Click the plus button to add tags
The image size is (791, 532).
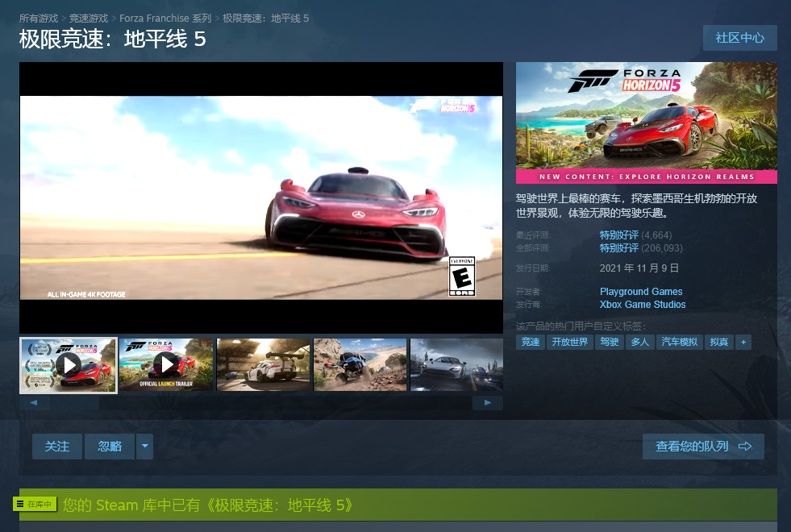coord(743,342)
